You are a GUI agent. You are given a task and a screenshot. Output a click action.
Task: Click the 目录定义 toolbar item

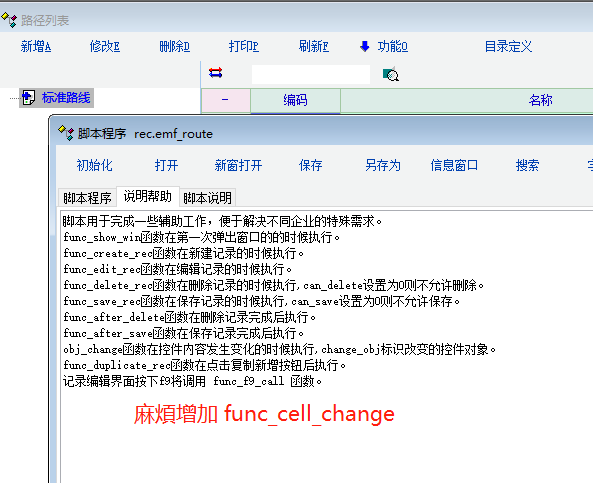508,47
